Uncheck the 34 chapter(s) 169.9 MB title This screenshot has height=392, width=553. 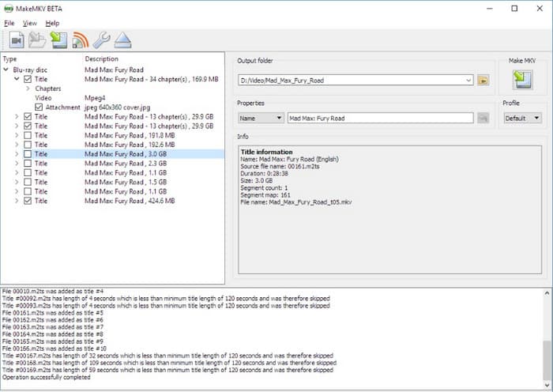coord(28,79)
